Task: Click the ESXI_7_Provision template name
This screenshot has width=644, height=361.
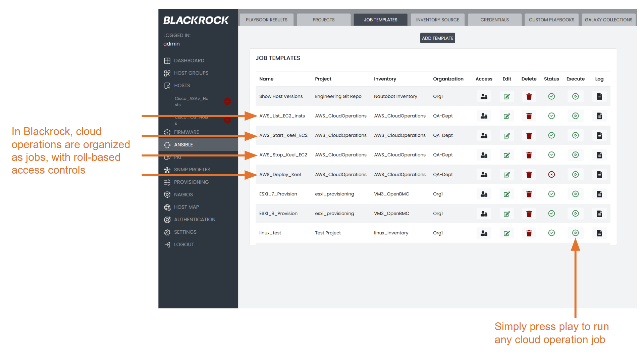Action: click(x=278, y=194)
